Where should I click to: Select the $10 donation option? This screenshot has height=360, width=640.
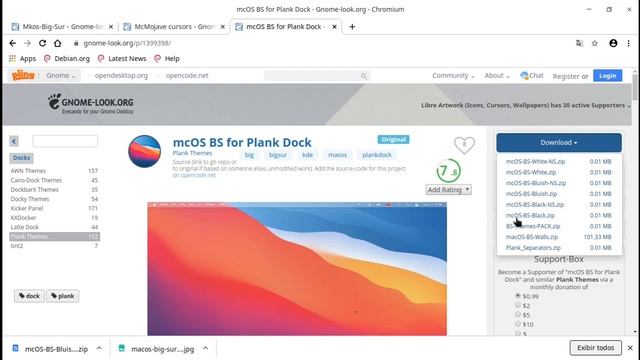coord(518,324)
